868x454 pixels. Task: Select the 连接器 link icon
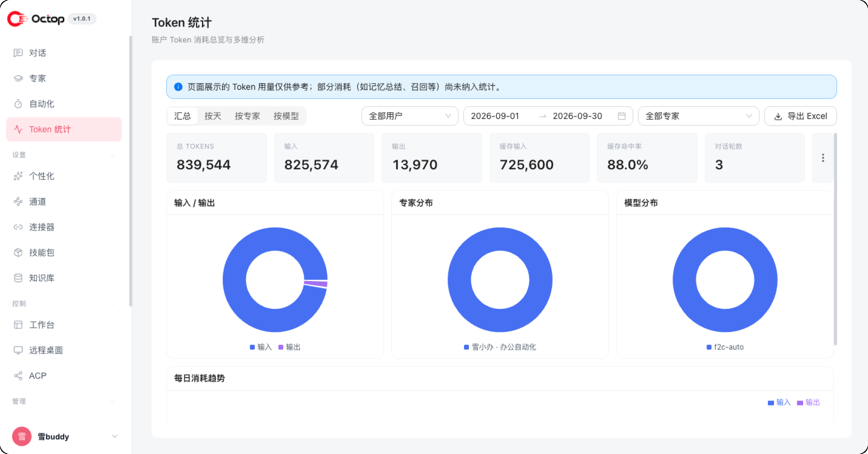click(x=18, y=227)
